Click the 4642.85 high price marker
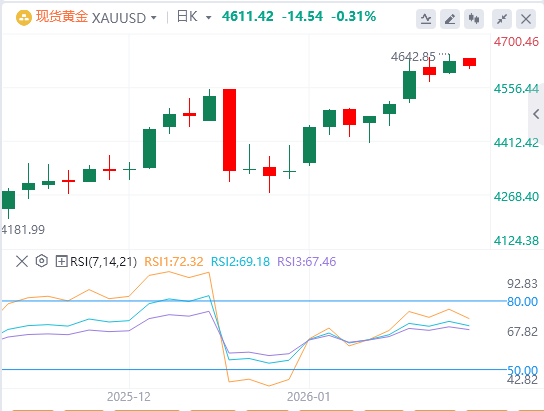544x411 pixels. click(x=413, y=57)
